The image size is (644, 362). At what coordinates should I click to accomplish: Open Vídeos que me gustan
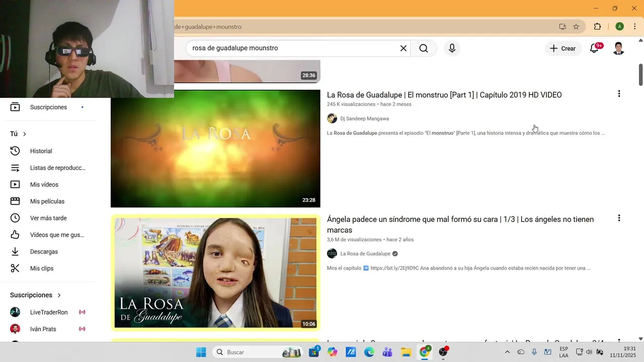[x=48, y=235]
